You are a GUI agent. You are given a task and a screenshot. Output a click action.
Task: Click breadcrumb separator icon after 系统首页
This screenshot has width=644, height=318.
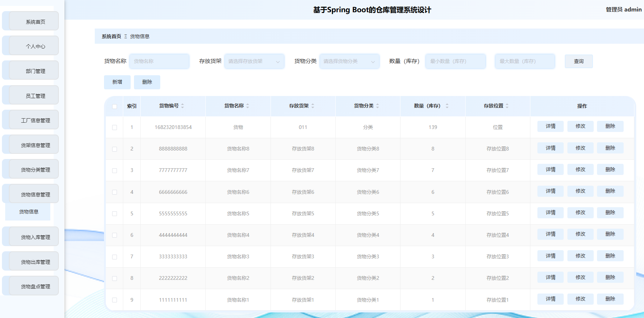(125, 36)
